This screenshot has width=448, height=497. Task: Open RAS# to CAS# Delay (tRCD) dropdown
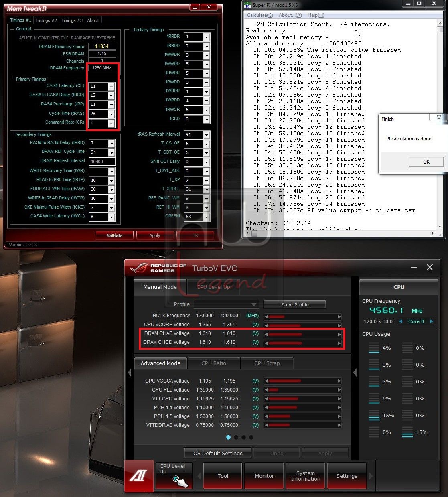point(111,95)
